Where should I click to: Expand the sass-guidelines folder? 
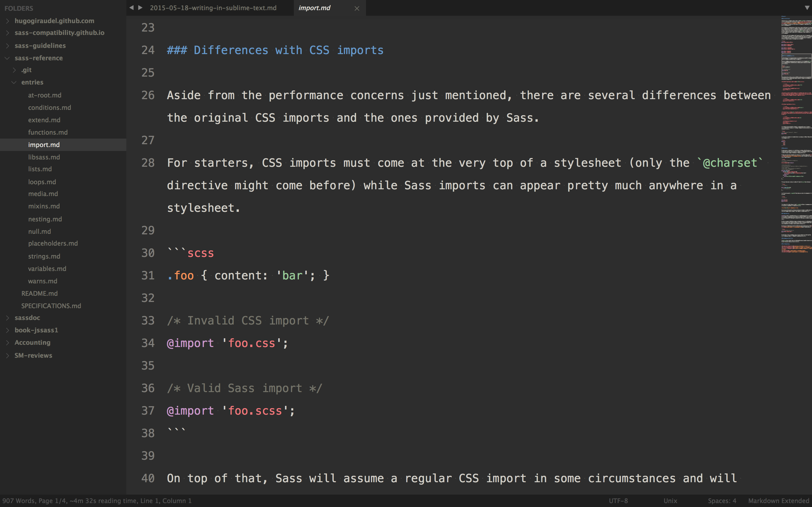tap(7, 46)
